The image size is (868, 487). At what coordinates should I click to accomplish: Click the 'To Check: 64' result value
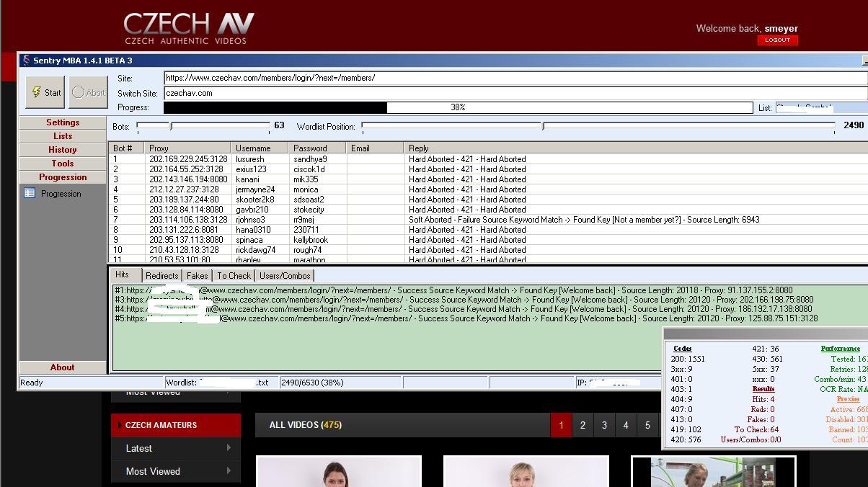tap(757, 429)
